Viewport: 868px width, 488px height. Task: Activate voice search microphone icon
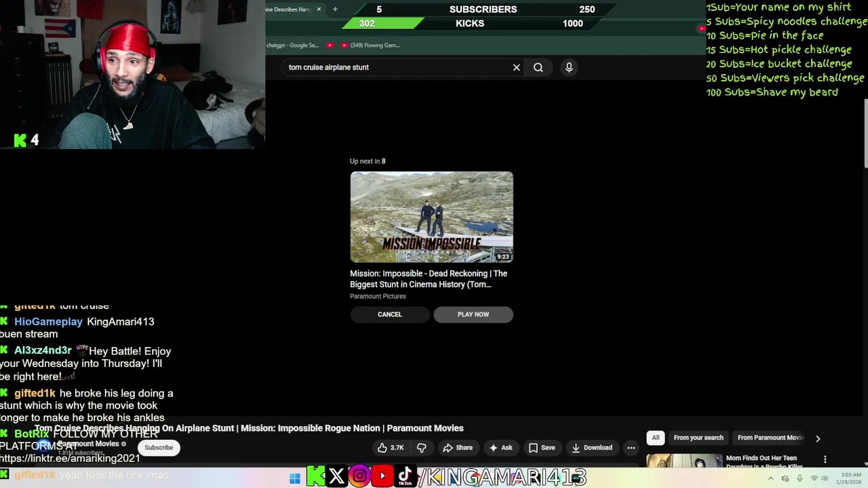569,67
